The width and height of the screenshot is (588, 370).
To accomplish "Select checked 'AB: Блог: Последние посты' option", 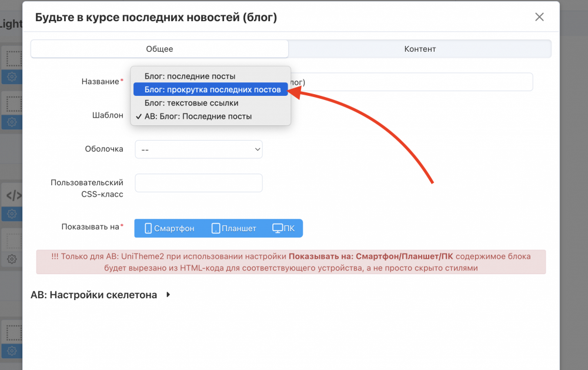I will coord(198,116).
